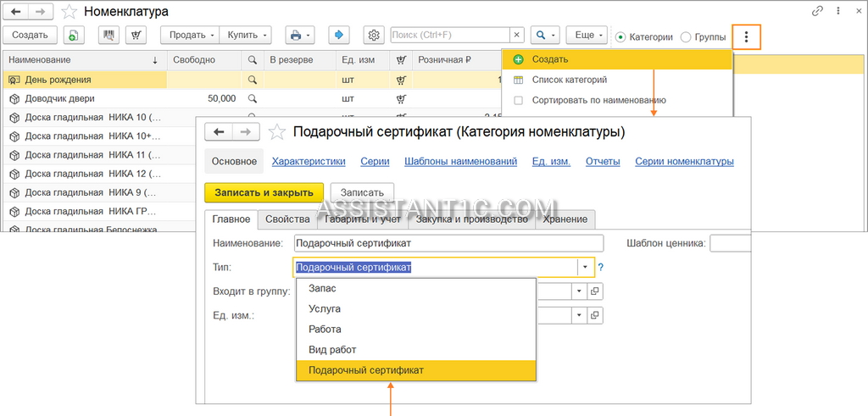Open the Купить dropdown
868x416 pixels.
click(x=245, y=35)
